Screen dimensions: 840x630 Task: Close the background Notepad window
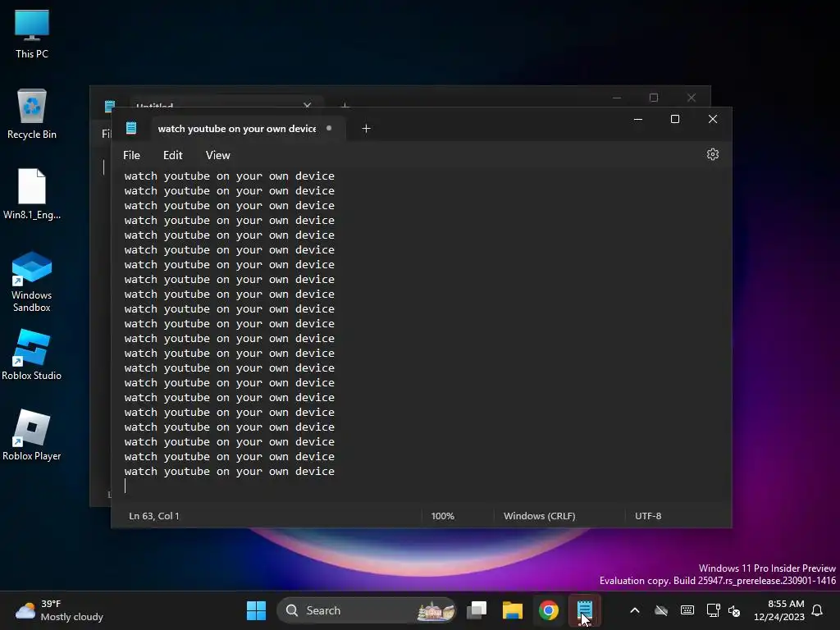691,98
